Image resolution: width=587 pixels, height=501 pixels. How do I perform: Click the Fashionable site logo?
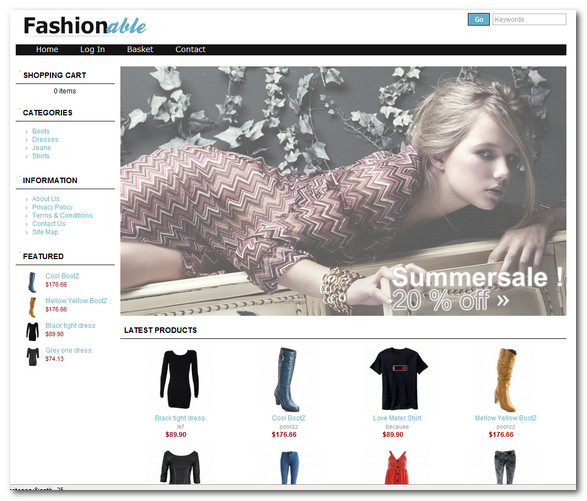(x=85, y=26)
